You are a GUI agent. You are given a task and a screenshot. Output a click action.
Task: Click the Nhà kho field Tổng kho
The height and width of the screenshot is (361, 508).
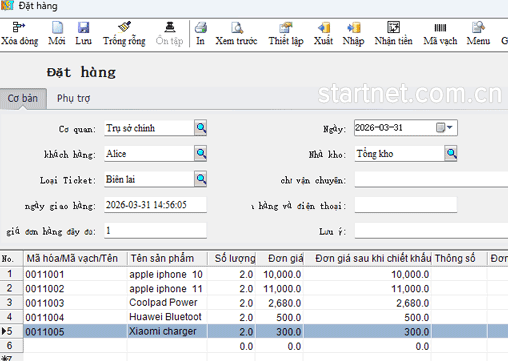399,154
